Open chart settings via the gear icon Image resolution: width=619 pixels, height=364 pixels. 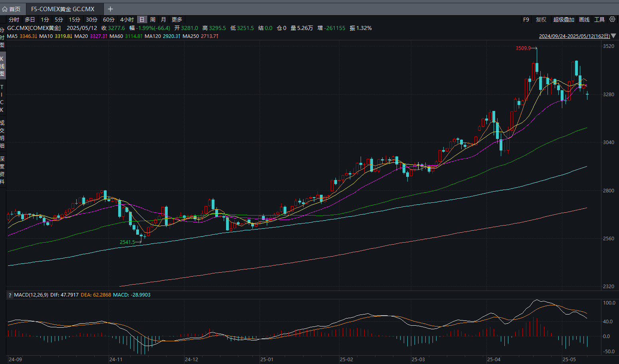(x=612, y=19)
